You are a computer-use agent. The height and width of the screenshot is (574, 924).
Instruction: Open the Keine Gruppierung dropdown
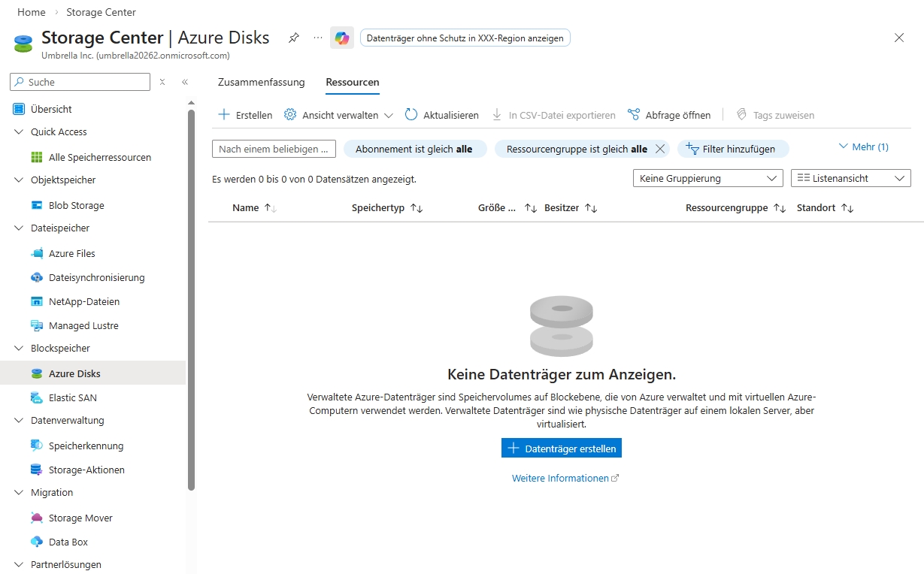(x=708, y=178)
